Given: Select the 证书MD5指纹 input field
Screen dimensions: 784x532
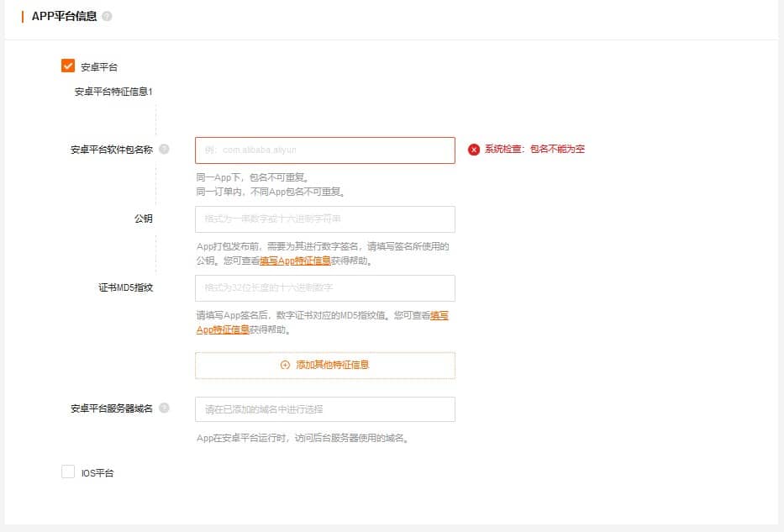Looking at the screenshot, I should coord(324,287).
